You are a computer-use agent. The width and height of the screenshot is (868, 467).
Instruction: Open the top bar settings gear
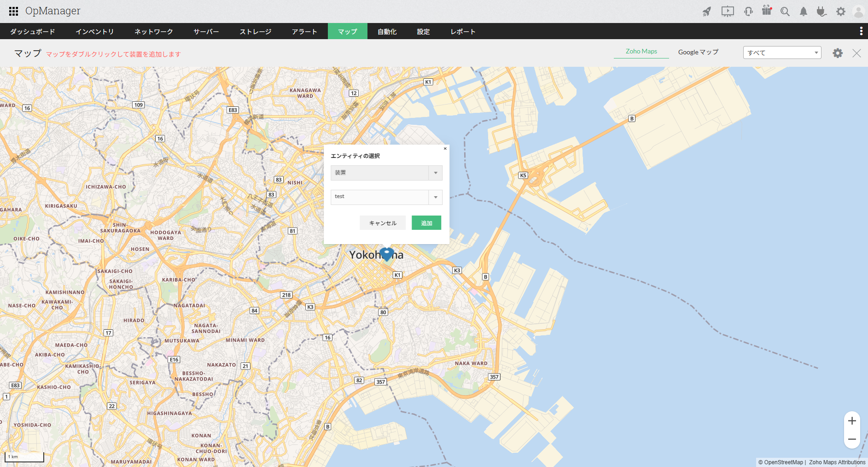pos(841,12)
